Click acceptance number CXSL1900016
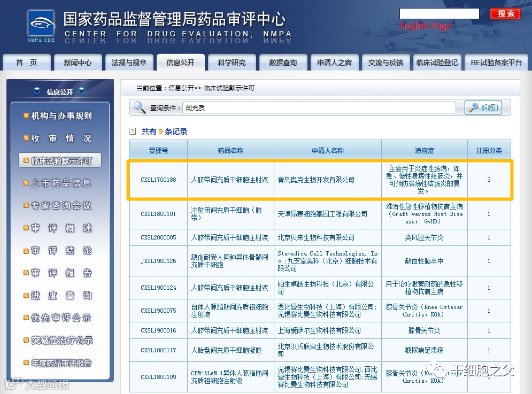This screenshot has height=394, width=532. pyautogui.click(x=158, y=330)
